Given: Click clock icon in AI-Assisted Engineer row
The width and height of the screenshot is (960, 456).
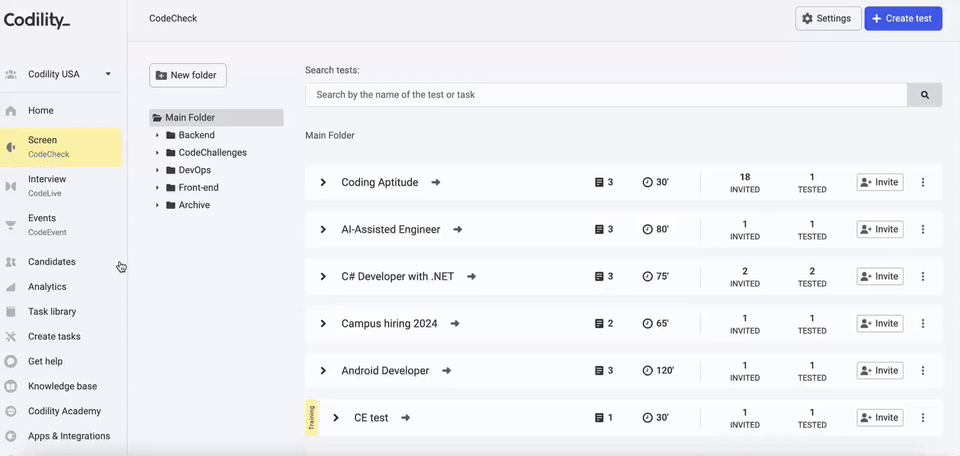Looking at the screenshot, I should point(647,230).
